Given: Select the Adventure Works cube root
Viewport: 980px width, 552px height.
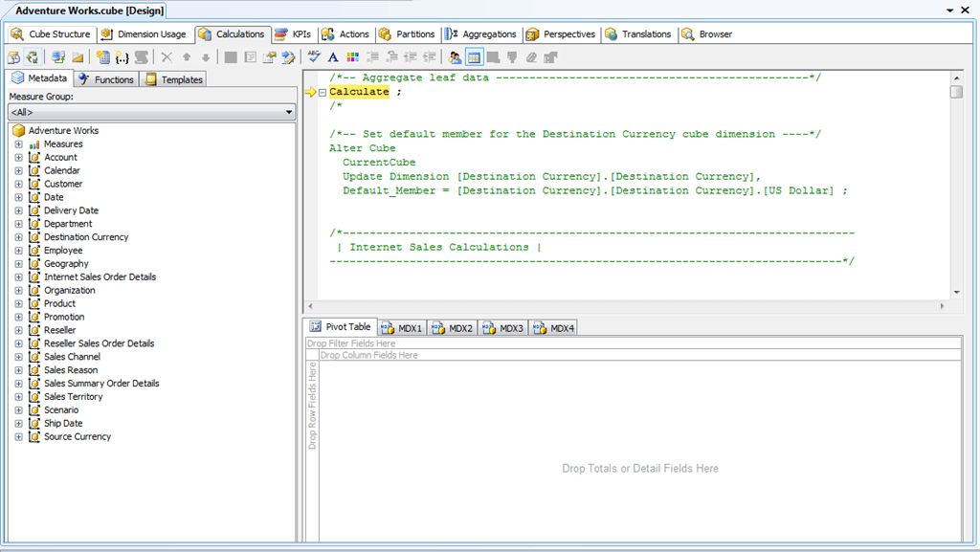Looking at the screenshot, I should pyautogui.click(x=63, y=130).
